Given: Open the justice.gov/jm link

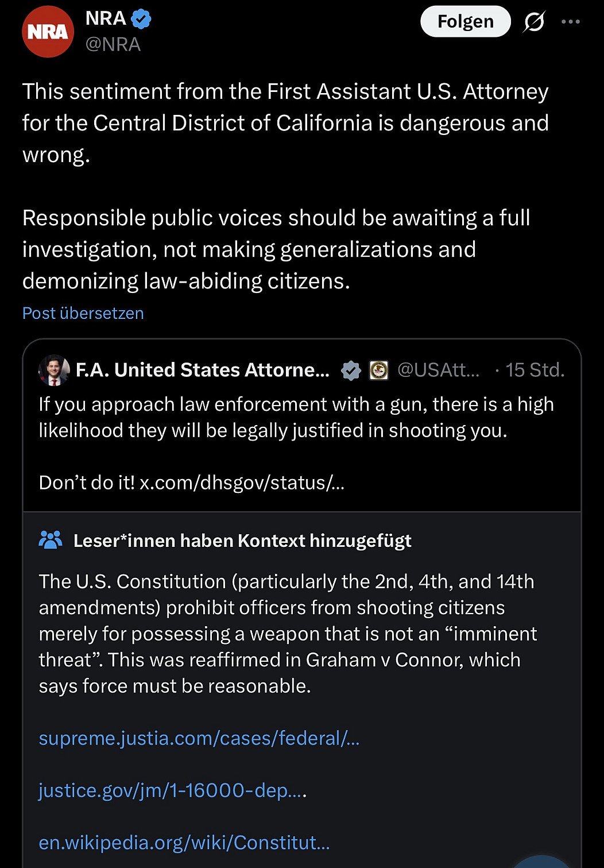Looking at the screenshot, I should pos(172,790).
